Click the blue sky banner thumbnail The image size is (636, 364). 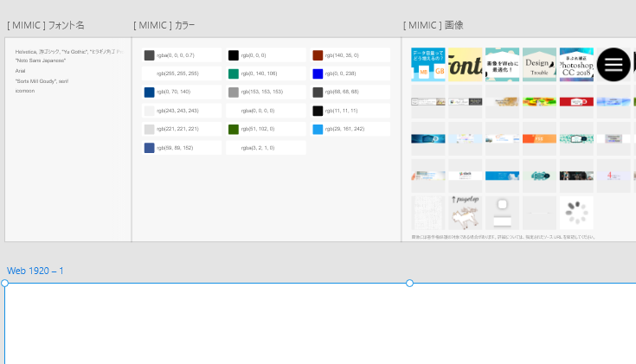click(x=502, y=176)
